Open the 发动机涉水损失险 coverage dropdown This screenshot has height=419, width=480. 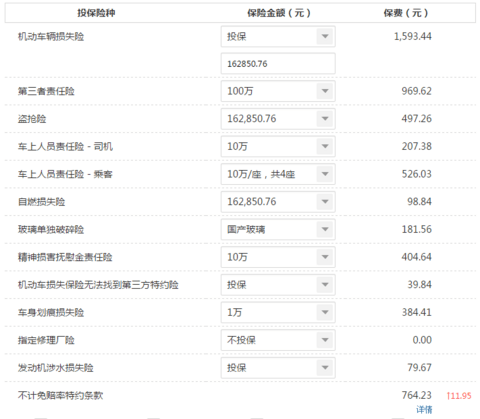278,368
